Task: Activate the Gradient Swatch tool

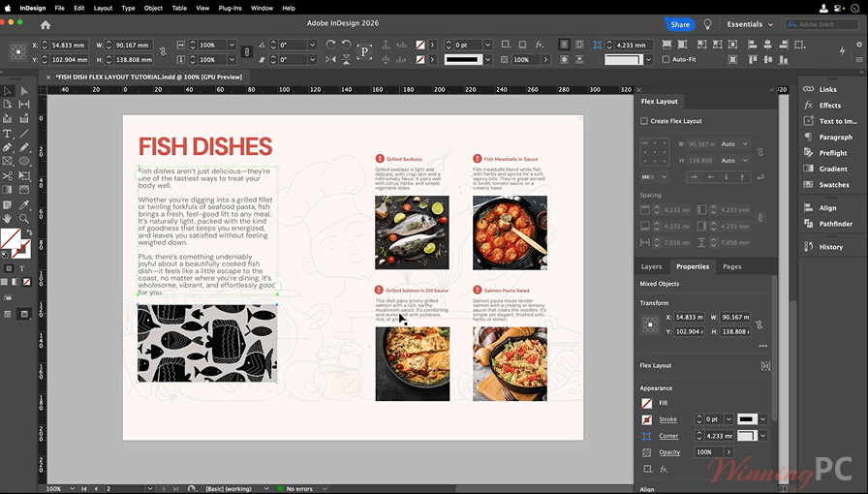Action: 8,190
